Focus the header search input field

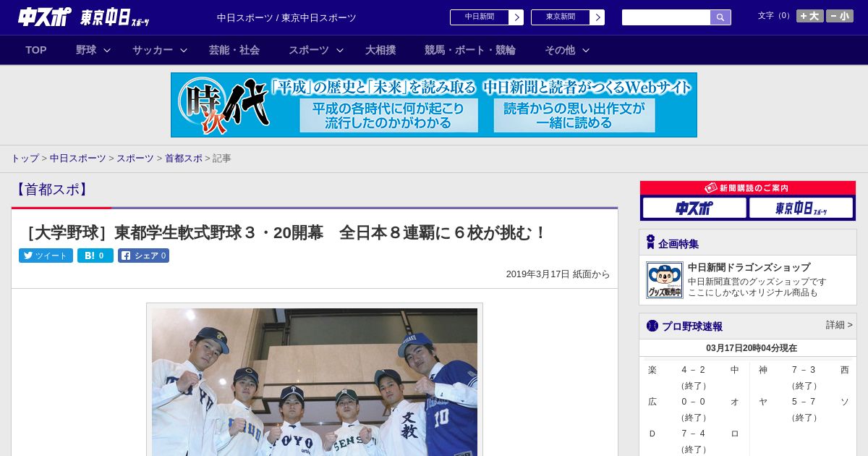point(666,17)
